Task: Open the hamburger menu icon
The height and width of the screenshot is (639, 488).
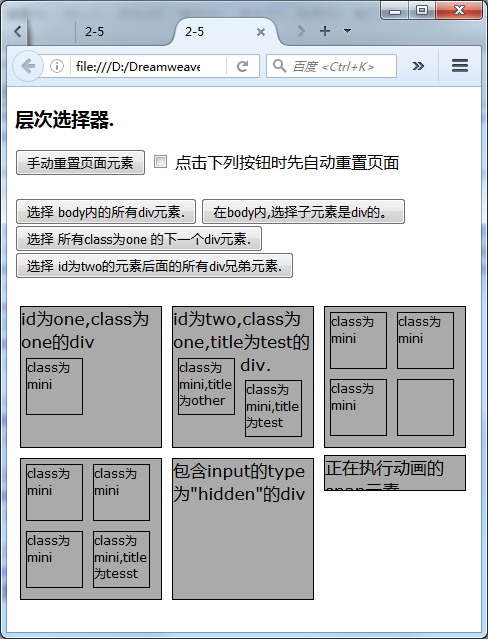Action: pos(459,66)
